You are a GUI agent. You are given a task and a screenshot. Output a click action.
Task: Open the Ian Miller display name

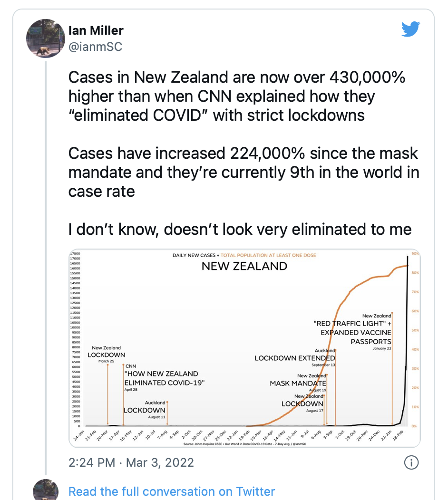pos(96,30)
